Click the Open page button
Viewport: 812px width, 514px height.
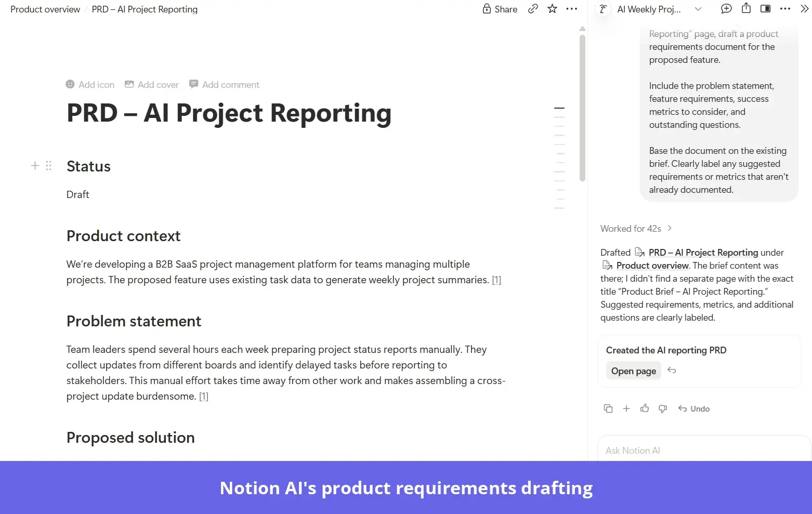pyautogui.click(x=633, y=371)
